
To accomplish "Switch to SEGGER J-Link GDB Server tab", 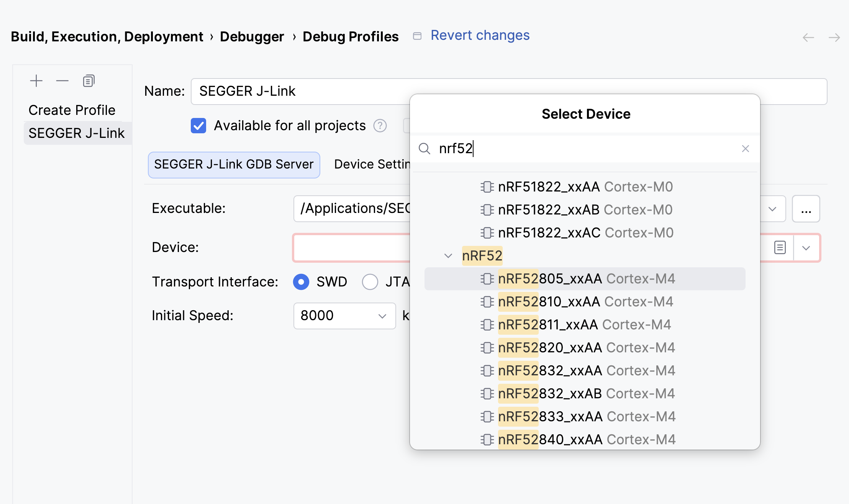I will click(x=234, y=165).
